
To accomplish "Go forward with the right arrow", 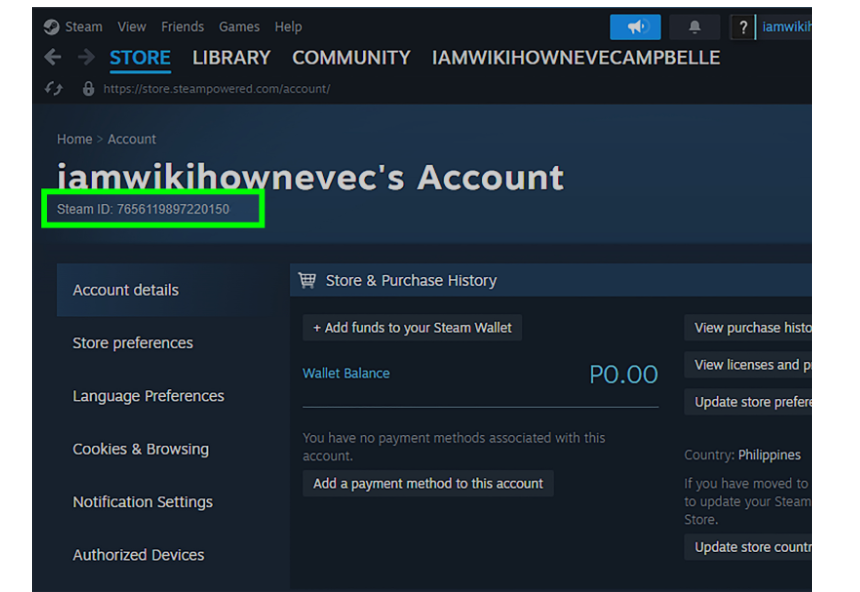I will (x=86, y=58).
